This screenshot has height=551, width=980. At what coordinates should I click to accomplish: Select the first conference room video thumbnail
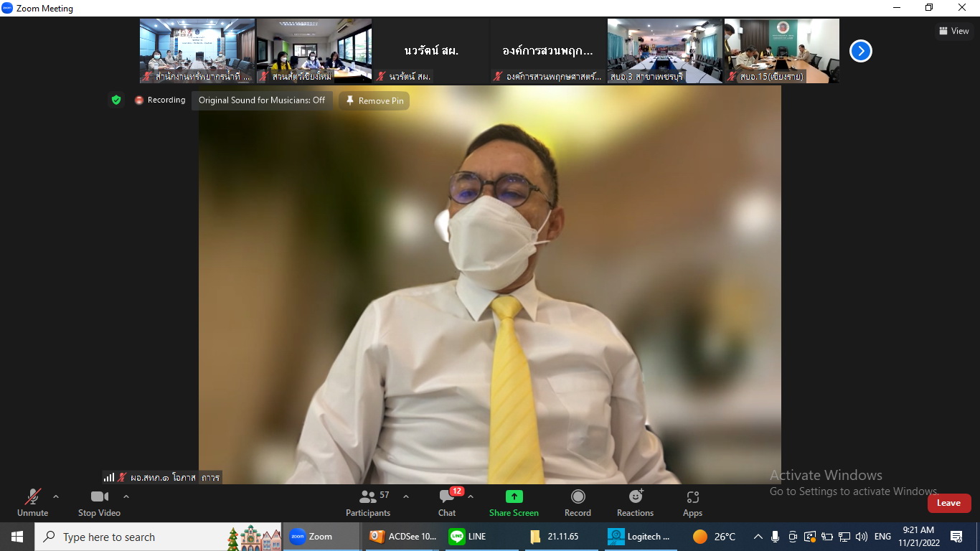[197, 51]
